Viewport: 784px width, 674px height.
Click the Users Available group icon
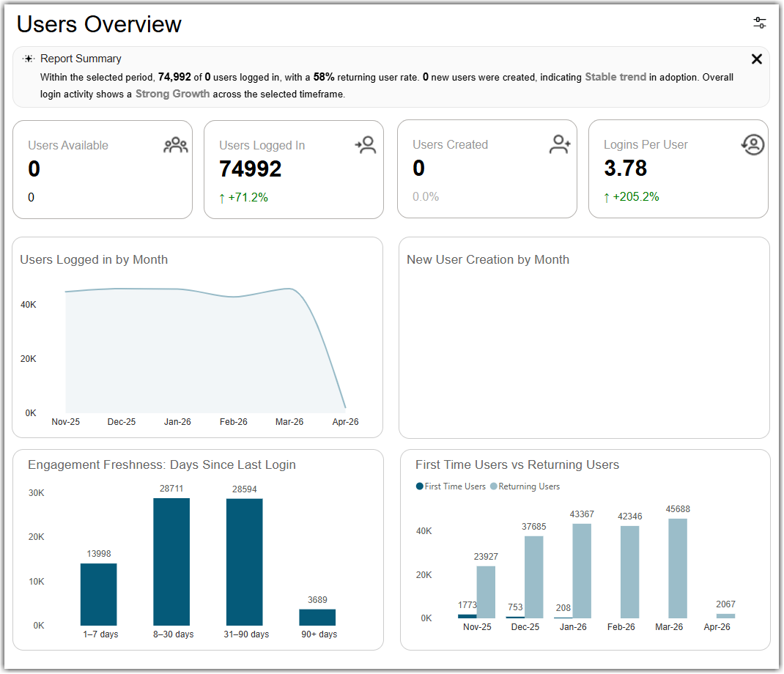[176, 146]
